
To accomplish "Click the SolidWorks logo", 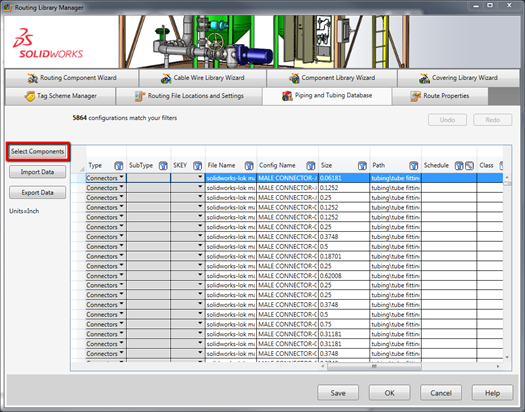I will 48,44.
